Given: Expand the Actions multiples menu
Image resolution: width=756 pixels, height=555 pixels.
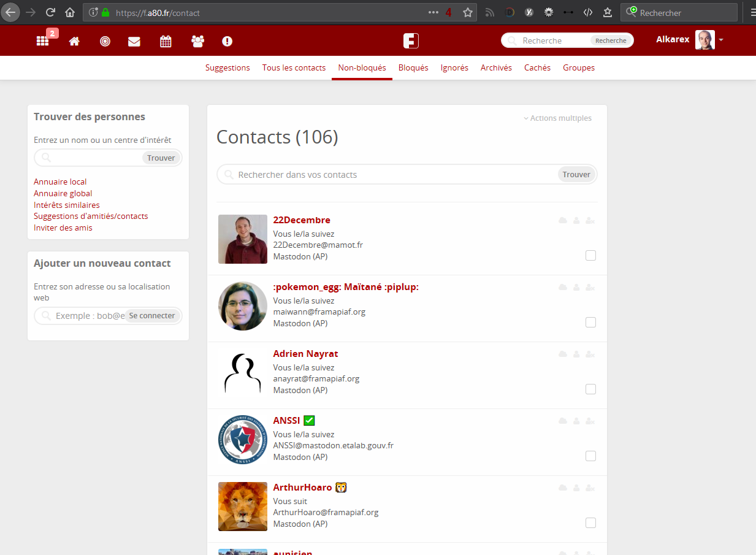Looking at the screenshot, I should 557,118.
